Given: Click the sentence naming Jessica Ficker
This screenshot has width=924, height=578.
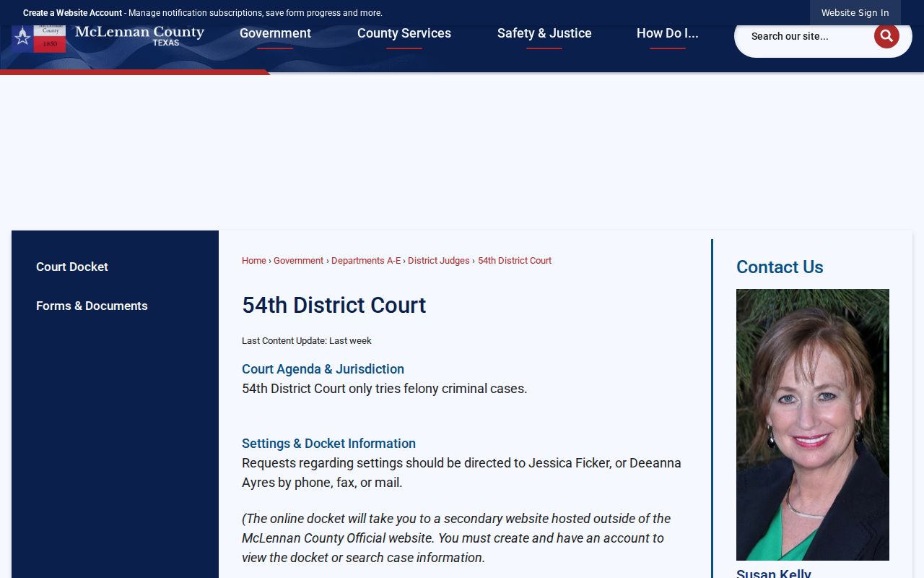Looking at the screenshot, I should click(462, 473).
